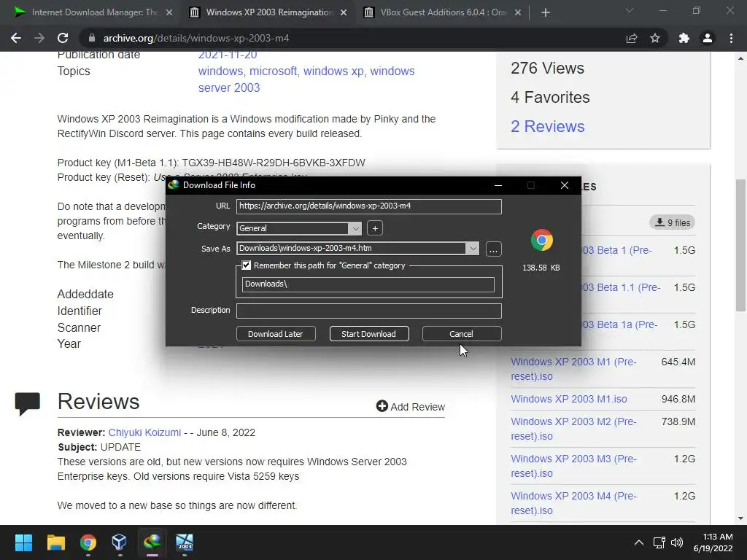Open the 2003 VM taskbar icon
Image resolution: width=747 pixels, height=560 pixels.
tap(185, 542)
